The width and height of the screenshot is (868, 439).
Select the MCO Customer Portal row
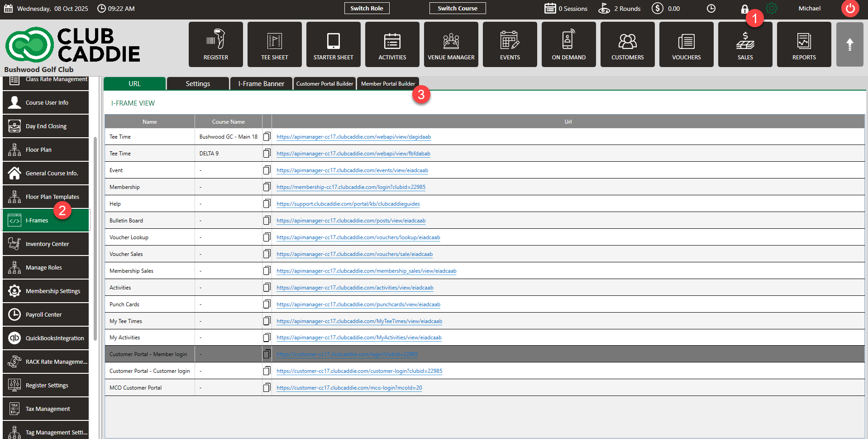(x=136, y=388)
